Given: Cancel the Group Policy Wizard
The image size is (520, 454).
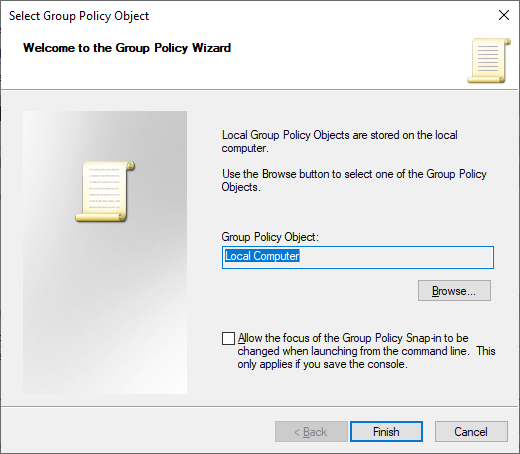Looking at the screenshot, I should (x=471, y=432).
